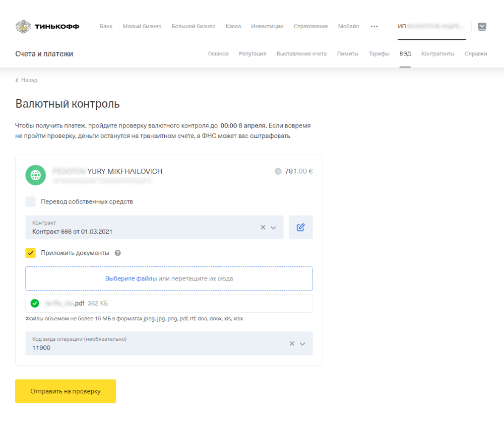Enable the Перевод собственных средств checkbox

click(x=31, y=201)
